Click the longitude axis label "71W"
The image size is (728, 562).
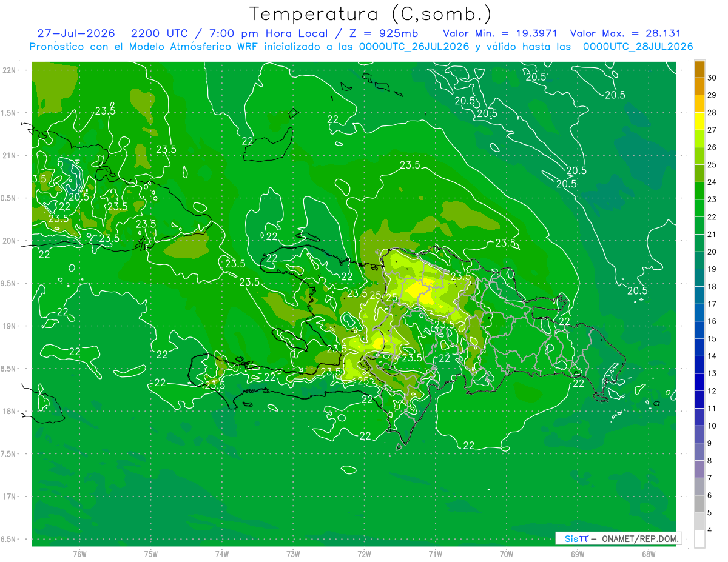[435, 554]
